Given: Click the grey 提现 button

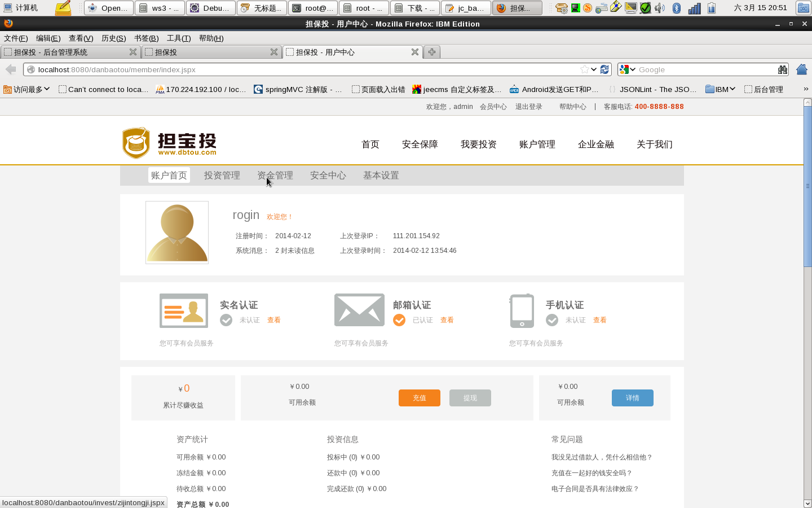Looking at the screenshot, I should click(470, 398).
